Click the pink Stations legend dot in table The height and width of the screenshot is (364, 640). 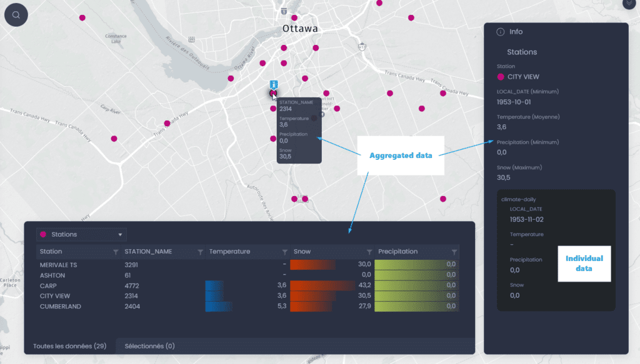(x=43, y=234)
